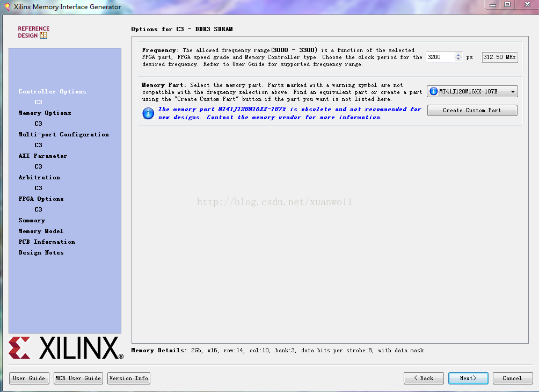Click the 'ps' unit label
Viewport: 539px width, 392px height.
click(469, 57)
